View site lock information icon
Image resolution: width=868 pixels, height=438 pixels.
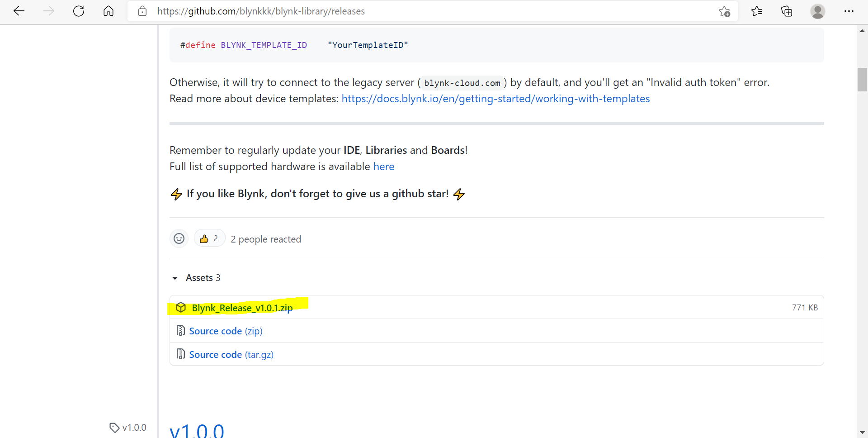pyautogui.click(x=142, y=11)
